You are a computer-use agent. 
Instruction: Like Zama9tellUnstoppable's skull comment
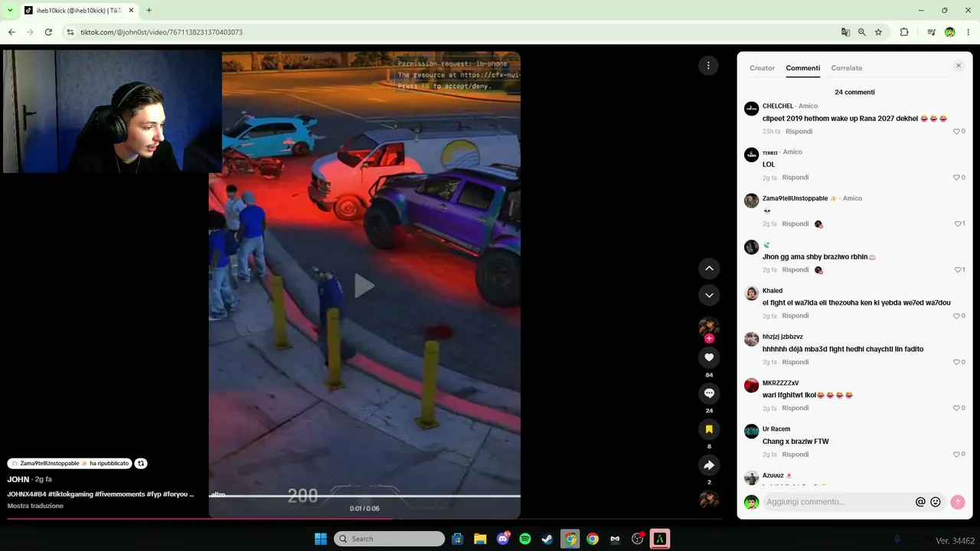coord(957,224)
